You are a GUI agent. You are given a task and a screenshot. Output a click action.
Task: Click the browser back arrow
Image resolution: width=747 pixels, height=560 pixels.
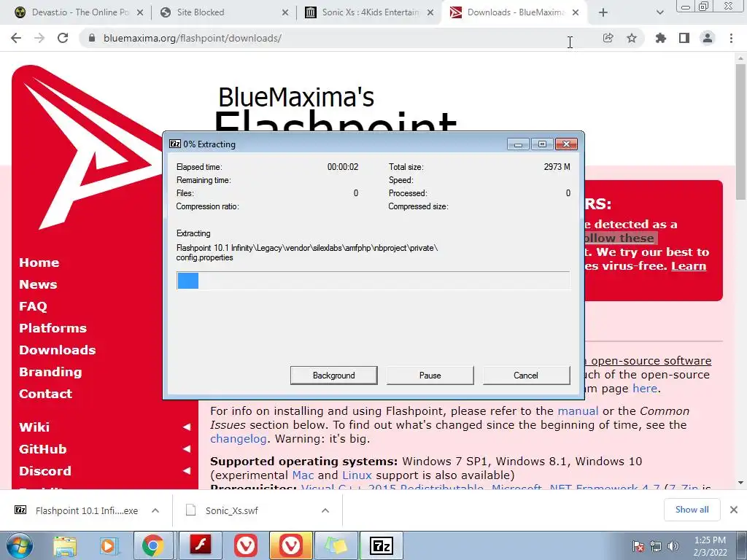coord(16,38)
